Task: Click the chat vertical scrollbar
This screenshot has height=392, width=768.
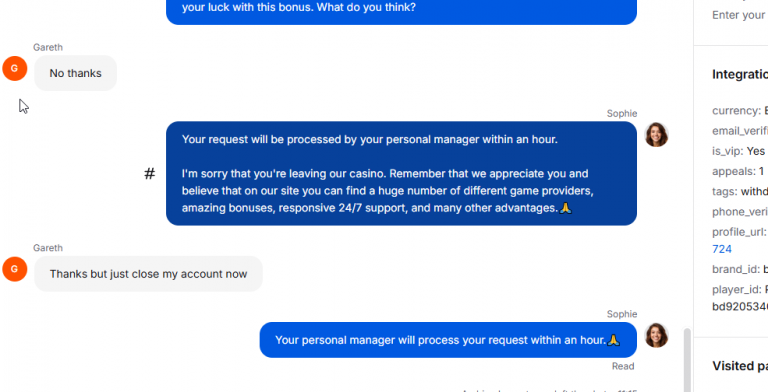Action: [x=687, y=360]
